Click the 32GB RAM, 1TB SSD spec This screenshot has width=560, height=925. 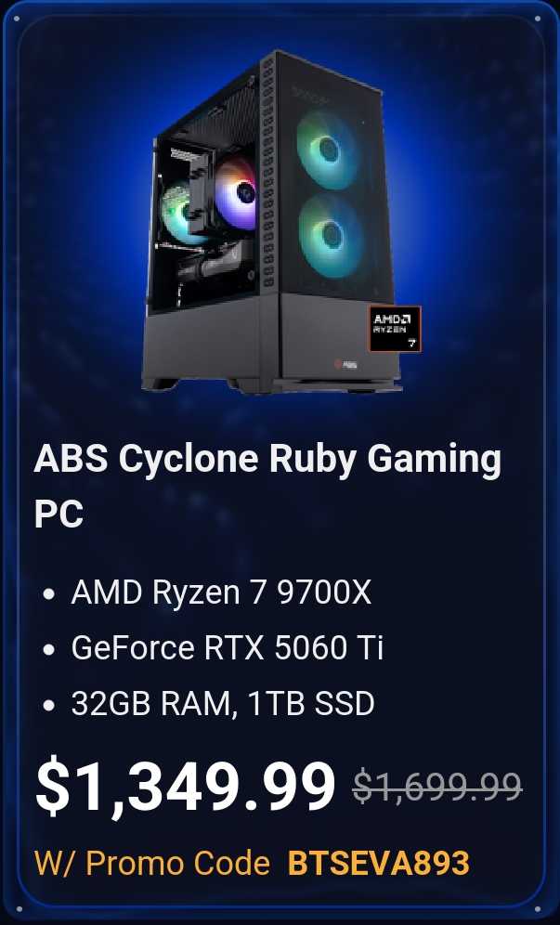pyautogui.click(x=223, y=703)
